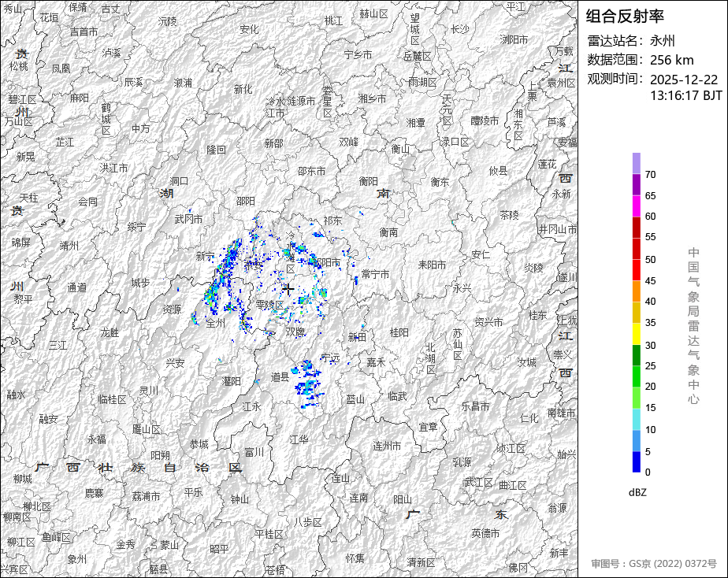The width and height of the screenshot is (728, 578).
Task: Click the legend value 45
Action: pyautogui.click(x=650, y=280)
